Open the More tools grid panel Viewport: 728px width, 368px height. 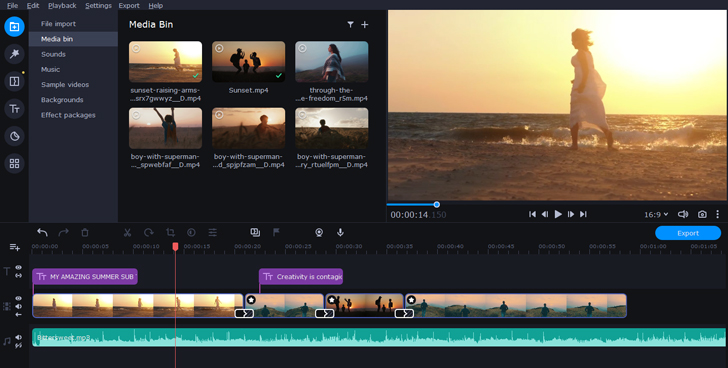coord(14,163)
